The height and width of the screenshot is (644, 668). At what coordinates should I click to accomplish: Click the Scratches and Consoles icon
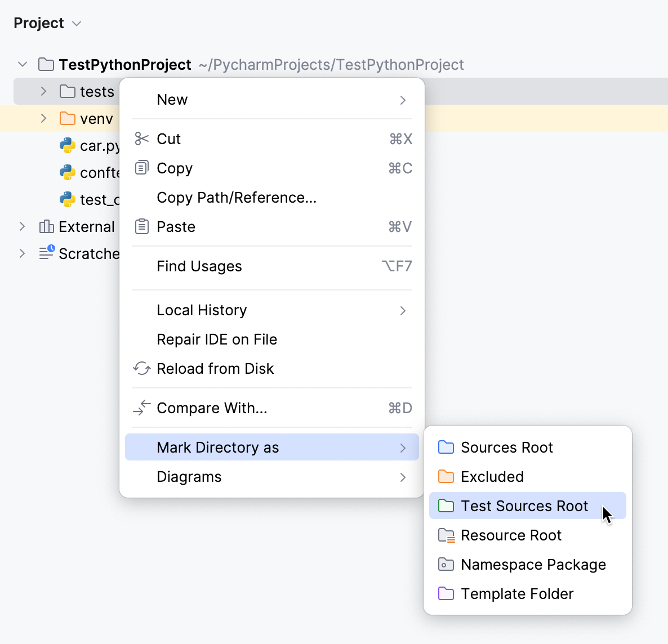tap(46, 253)
